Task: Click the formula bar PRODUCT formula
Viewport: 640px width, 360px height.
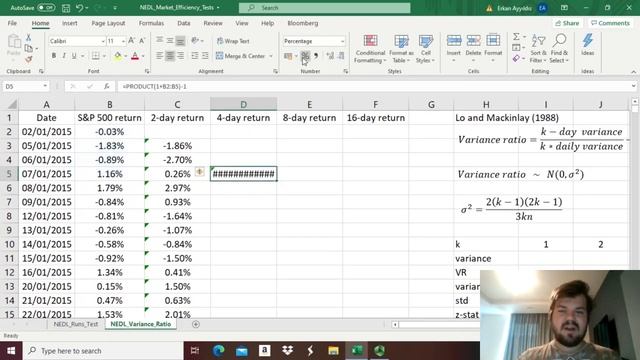Action: [155, 87]
